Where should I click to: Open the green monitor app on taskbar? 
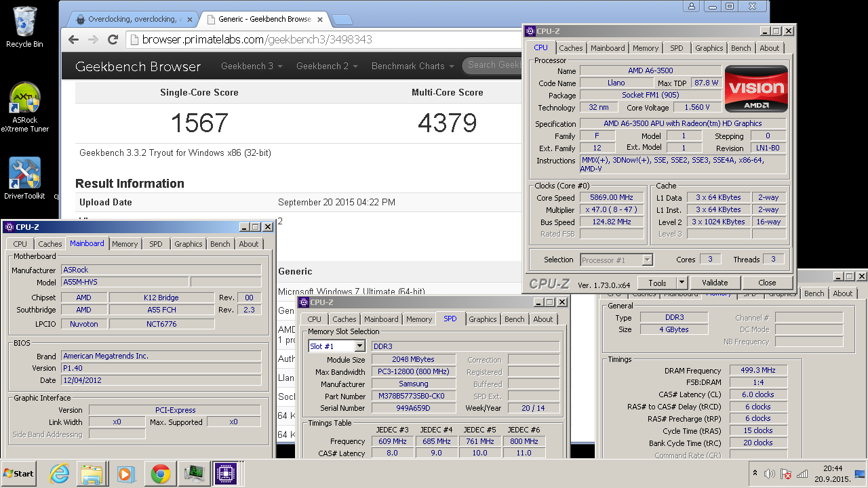click(194, 474)
